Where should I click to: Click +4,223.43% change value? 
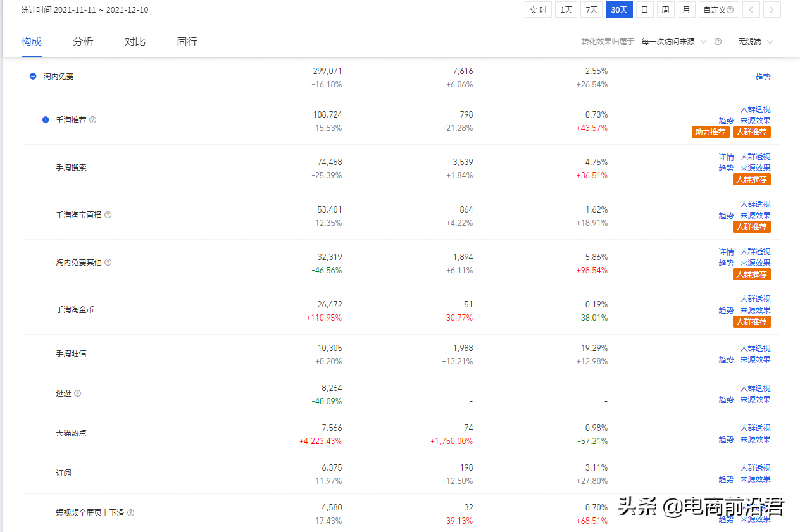pos(320,442)
